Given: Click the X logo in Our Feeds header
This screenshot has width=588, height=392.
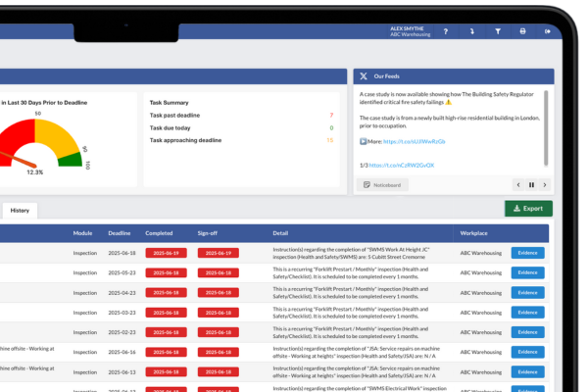Looking at the screenshot, I should (365, 76).
